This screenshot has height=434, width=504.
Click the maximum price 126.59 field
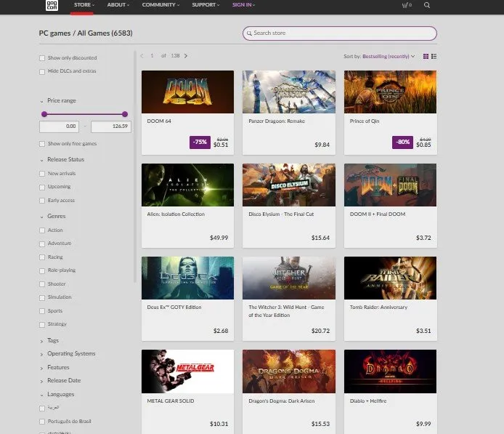coord(111,126)
